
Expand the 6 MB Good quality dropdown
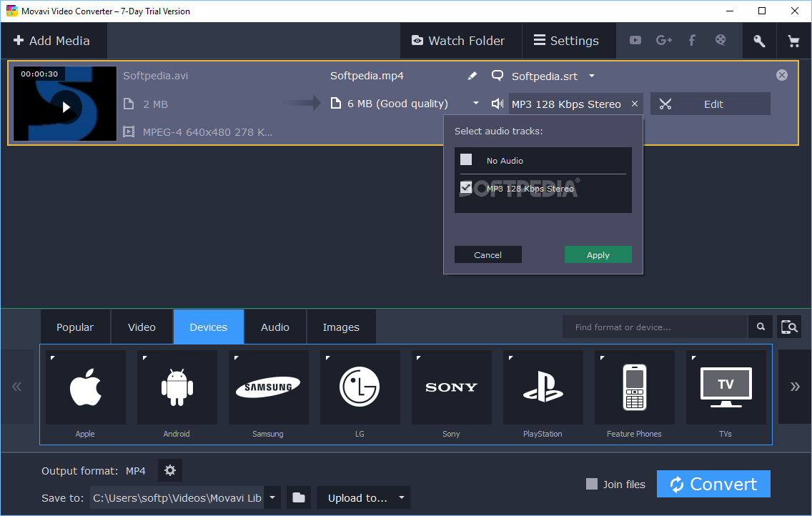pyautogui.click(x=475, y=104)
